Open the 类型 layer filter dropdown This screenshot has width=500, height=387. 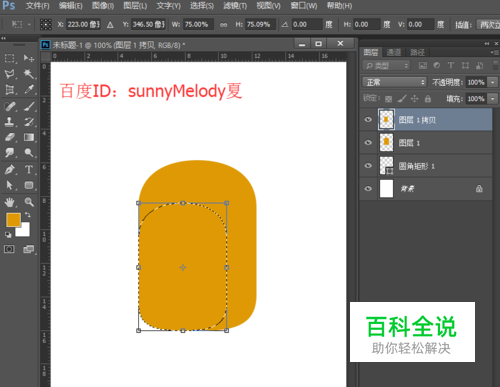pyautogui.click(x=386, y=66)
